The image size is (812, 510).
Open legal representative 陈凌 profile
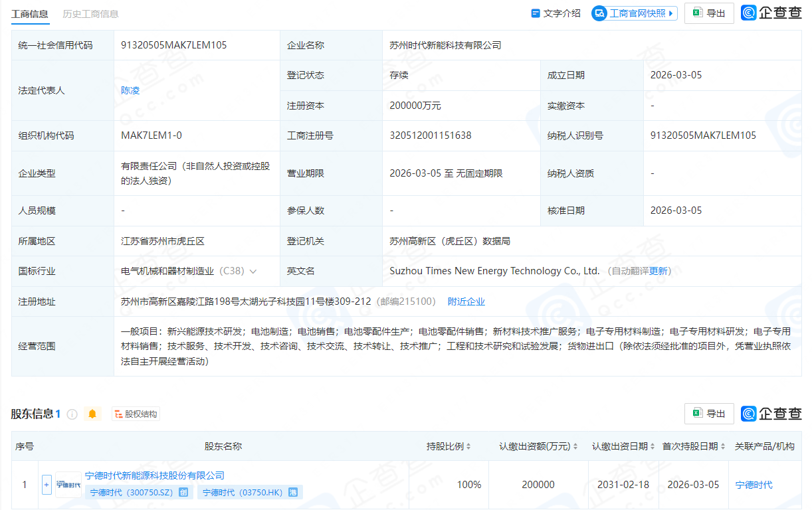click(130, 90)
